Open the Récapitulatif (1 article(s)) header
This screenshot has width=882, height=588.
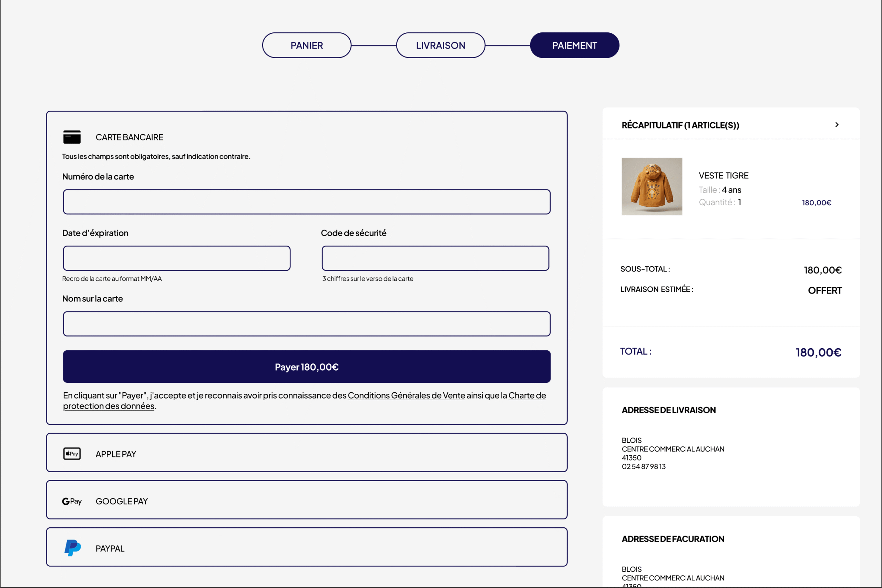[680, 125]
